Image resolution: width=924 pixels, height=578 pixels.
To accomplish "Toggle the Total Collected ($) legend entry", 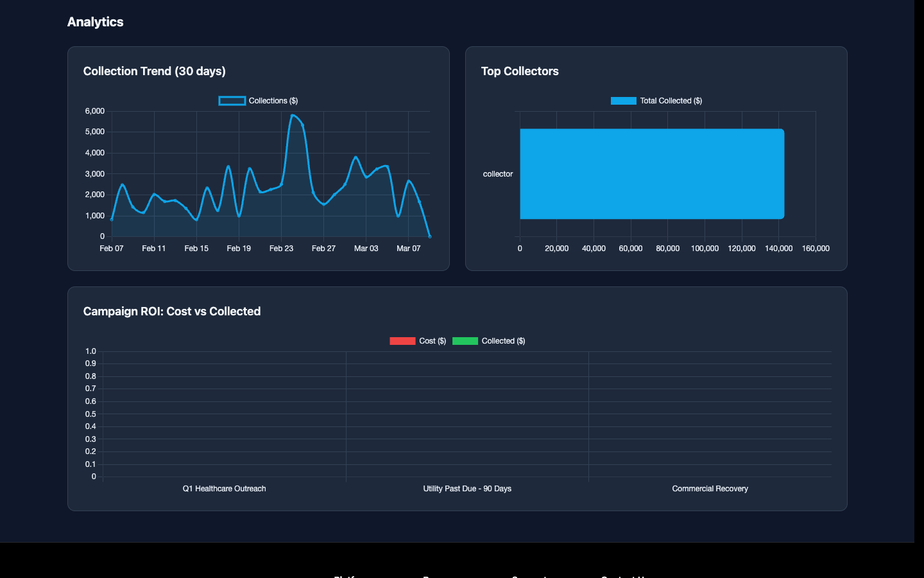I will click(656, 101).
